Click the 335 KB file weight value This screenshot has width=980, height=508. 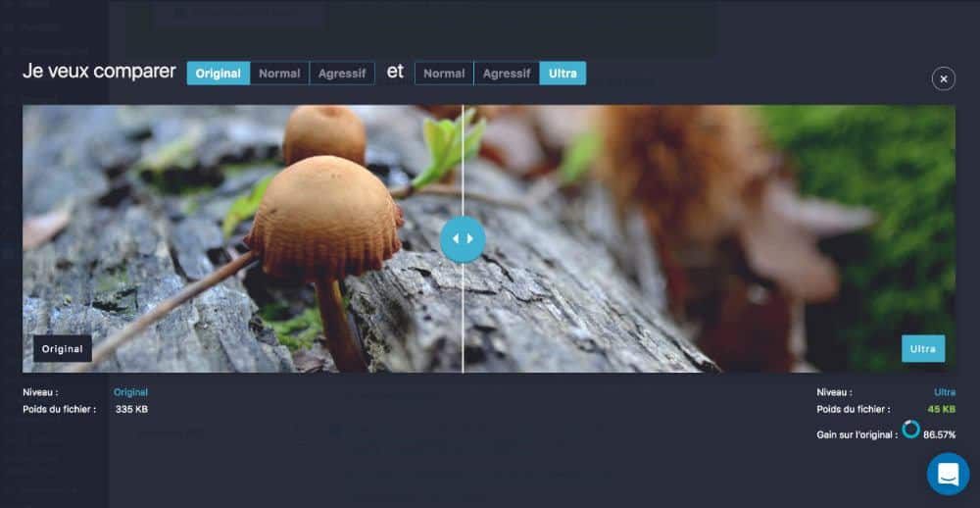131,409
